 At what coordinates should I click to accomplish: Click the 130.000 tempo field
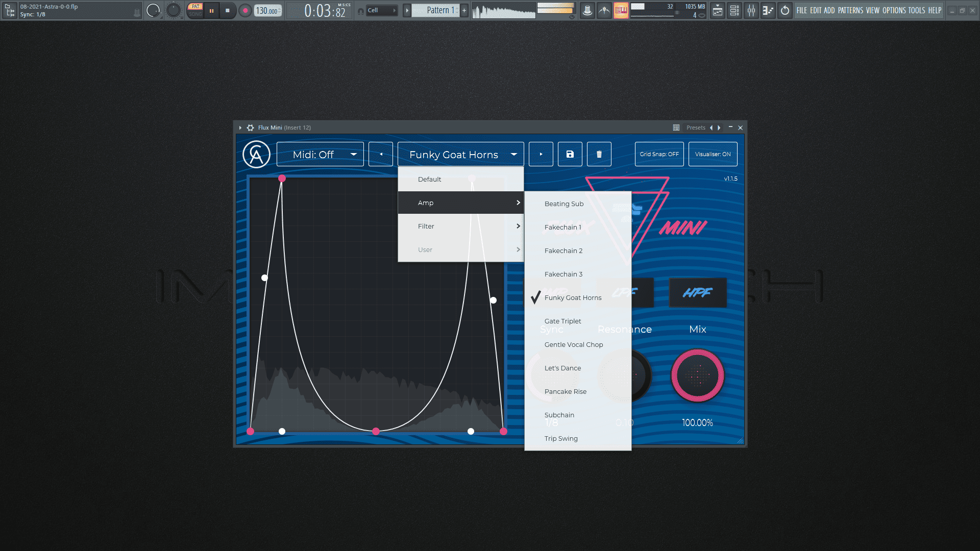268,10
